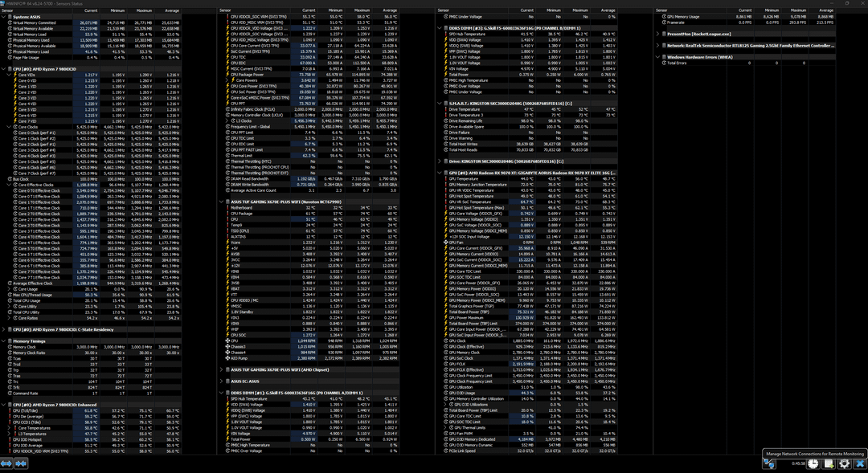Open network connections for remote monitoring
This screenshot has width=868, height=473.
click(x=769, y=463)
